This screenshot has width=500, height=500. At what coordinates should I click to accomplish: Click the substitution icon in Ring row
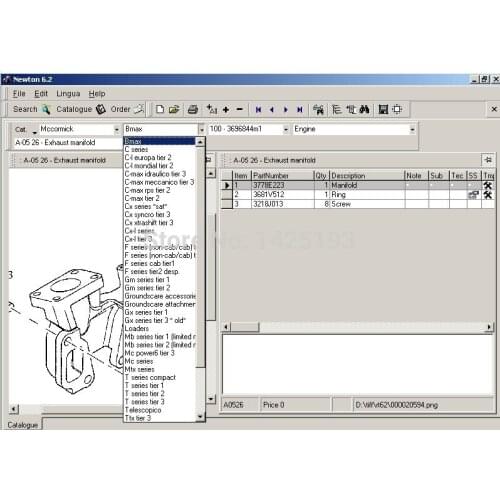(x=474, y=195)
